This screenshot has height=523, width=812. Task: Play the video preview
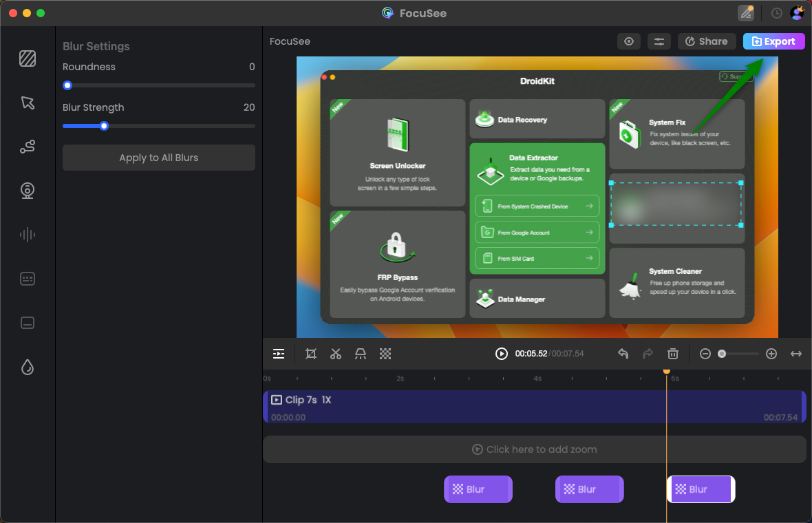pos(501,354)
